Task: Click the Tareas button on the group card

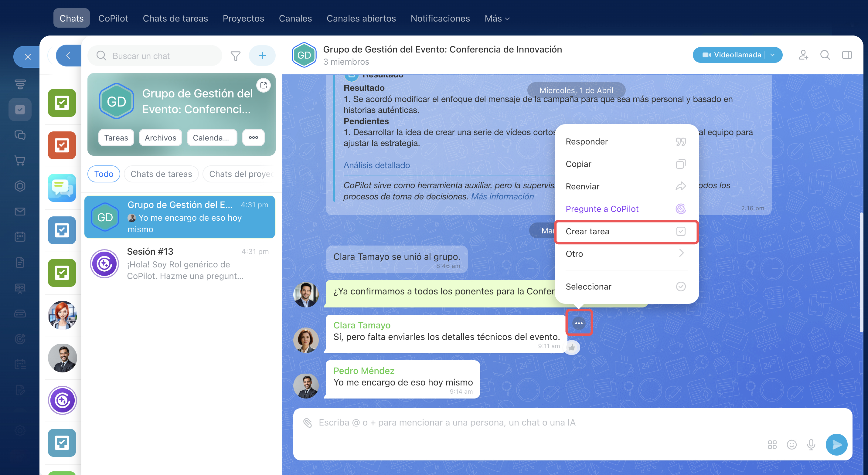Action: point(116,137)
